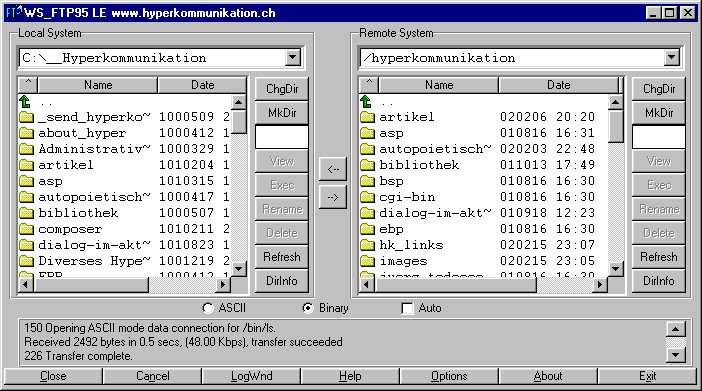The image size is (702, 391).
Task: Click local list horizontal scroll right arrow
Action: [x=223, y=284]
